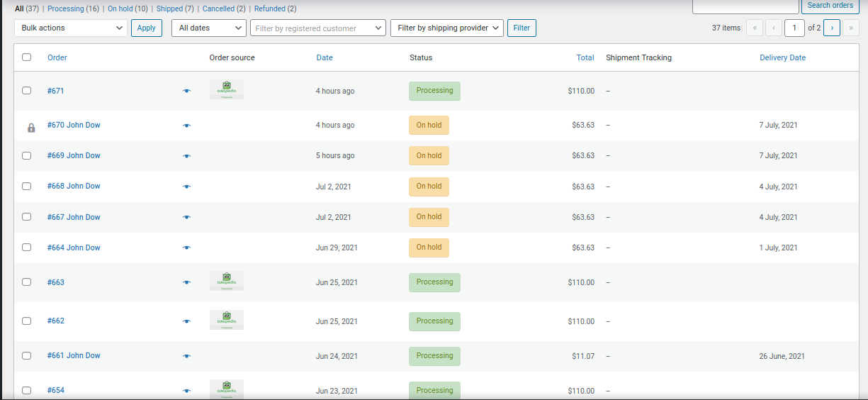Image resolution: width=868 pixels, height=400 pixels.
Task: Preview order #670 John Dow eye icon
Action: [x=186, y=126]
